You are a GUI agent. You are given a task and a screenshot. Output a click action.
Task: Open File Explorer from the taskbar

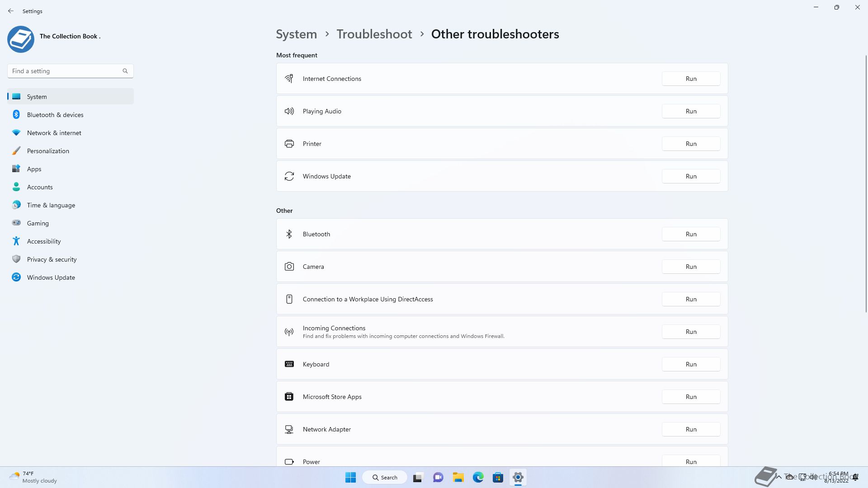[x=458, y=477]
